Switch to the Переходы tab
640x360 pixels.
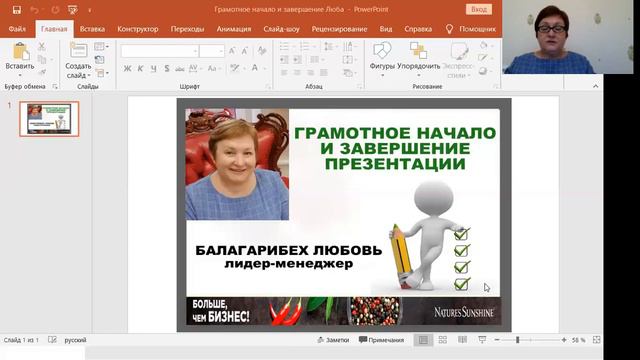(x=187, y=29)
